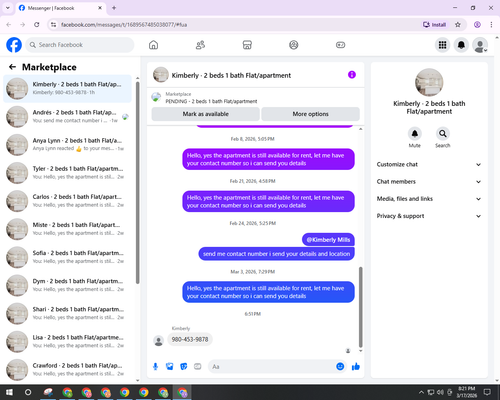The image size is (500, 400).
Task: Click the Marketplace PENDING listing link
Action: (x=211, y=101)
